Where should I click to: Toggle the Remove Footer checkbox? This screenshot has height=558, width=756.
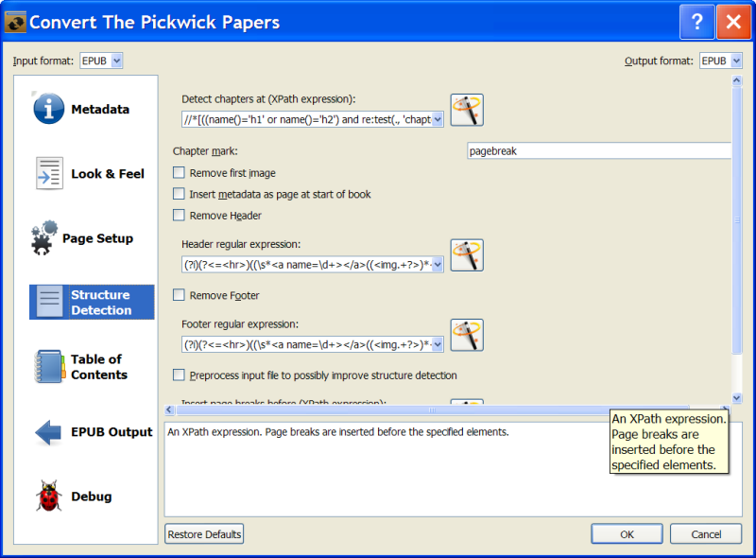click(x=179, y=294)
